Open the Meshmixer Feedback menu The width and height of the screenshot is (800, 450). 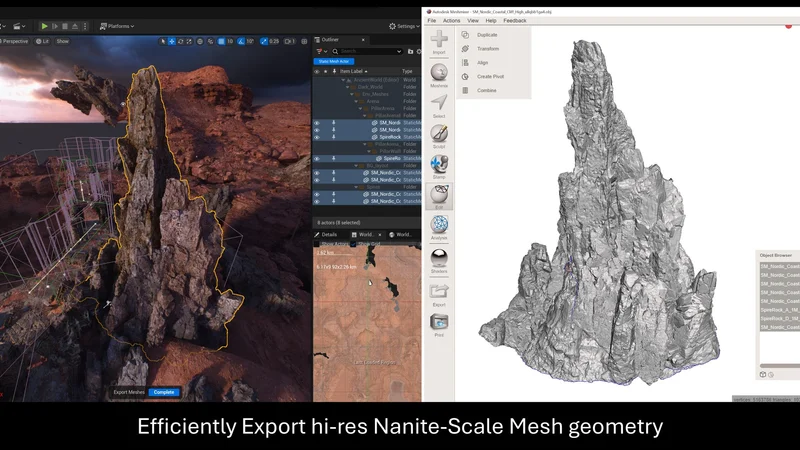point(515,21)
